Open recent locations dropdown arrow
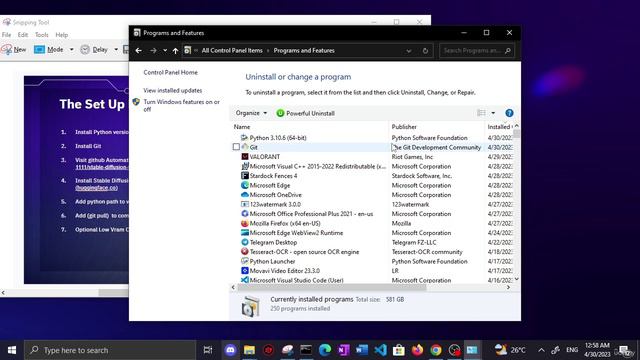640x360 pixels. 165,51
